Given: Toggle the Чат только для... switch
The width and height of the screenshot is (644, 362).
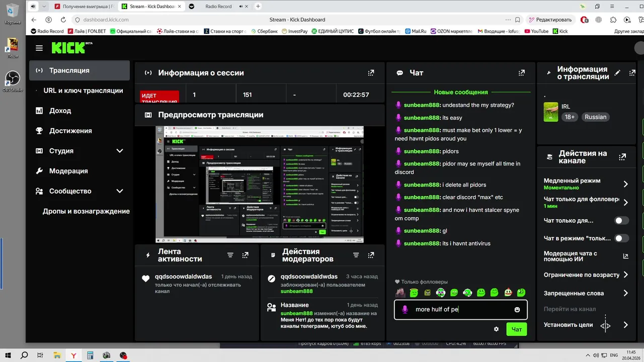Looking at the screenshot, I should [622, 221].
